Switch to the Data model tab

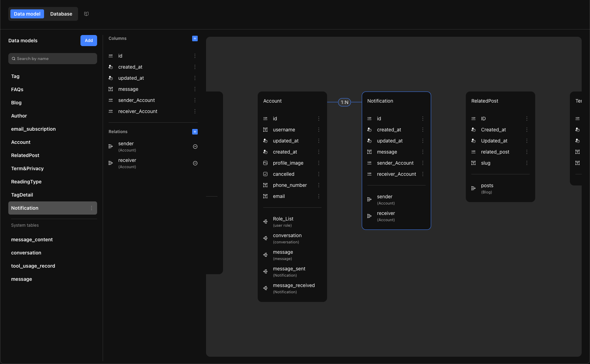point(27,14)
